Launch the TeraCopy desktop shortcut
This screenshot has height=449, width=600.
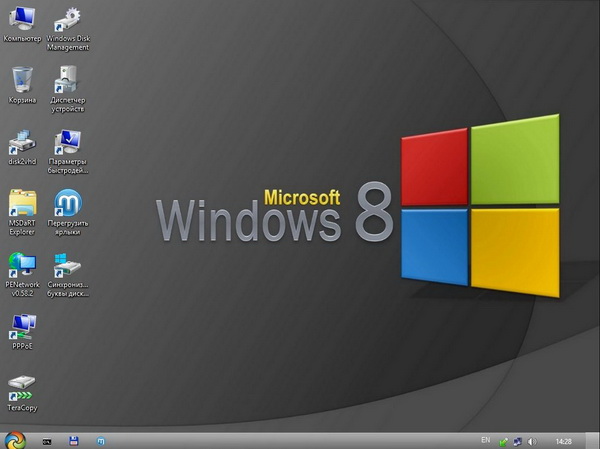point(22,386)
